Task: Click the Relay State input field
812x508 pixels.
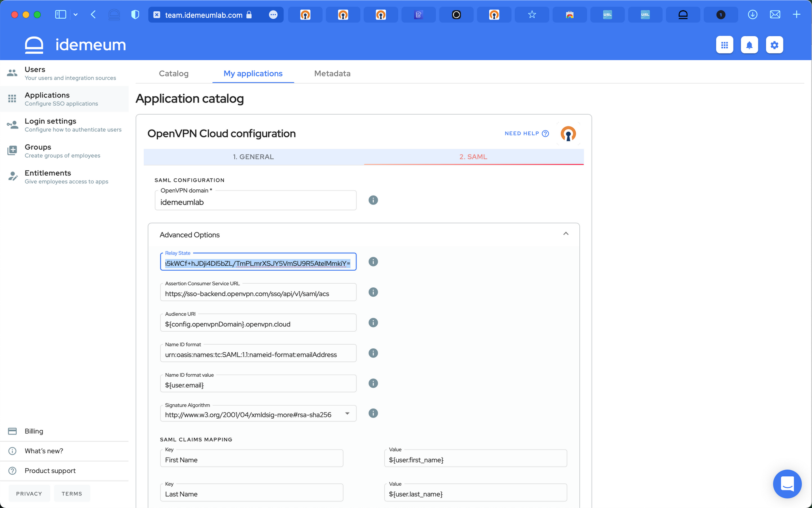Action: [258, 262]
